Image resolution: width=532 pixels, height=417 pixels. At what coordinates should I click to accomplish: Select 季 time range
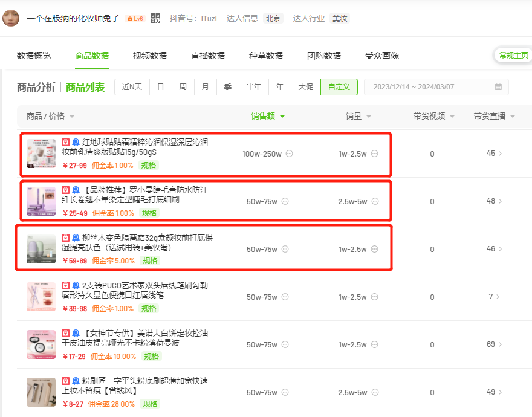tap(228, 87)
